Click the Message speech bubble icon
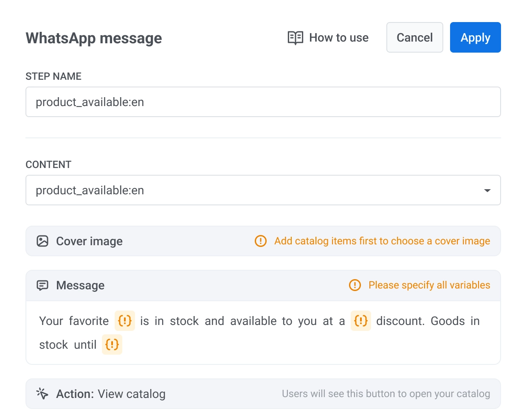Viewport: 518px width, 420px height. tap(42, 285)
